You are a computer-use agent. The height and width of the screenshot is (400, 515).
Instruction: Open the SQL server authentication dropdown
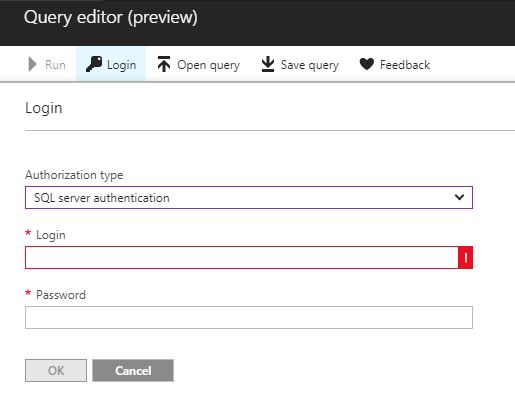coord(249,198)
